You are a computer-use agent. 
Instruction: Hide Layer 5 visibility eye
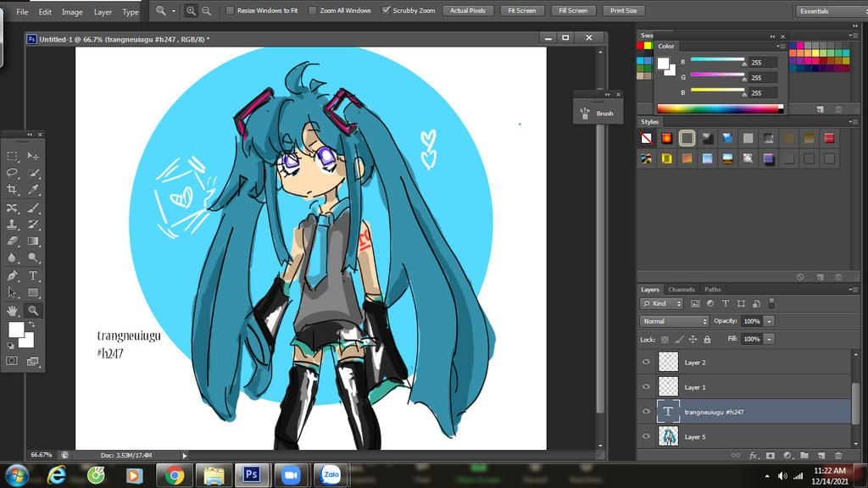(x=646, y=436)
